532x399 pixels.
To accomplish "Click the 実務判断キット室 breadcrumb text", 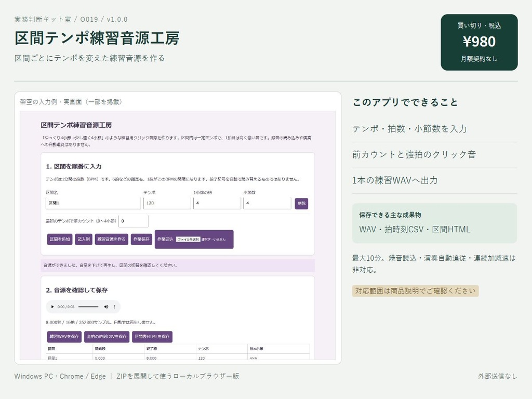I will click(x=43, y=19).
